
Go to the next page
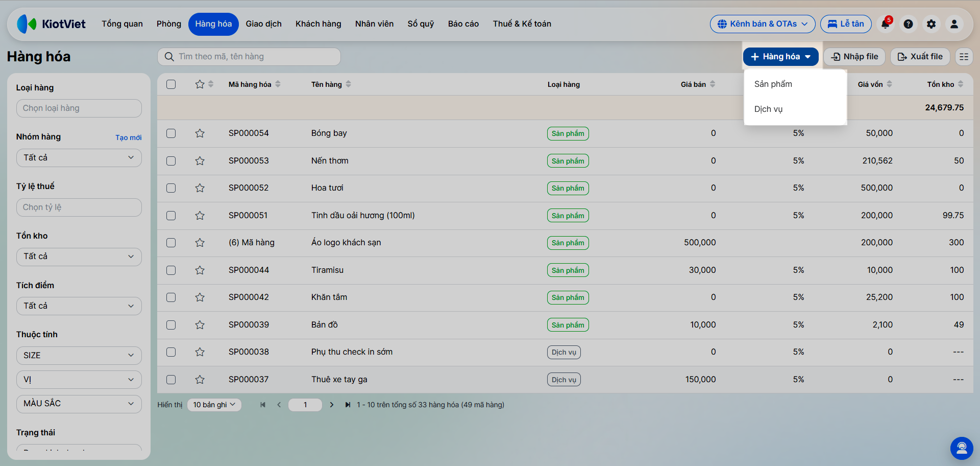332,405
